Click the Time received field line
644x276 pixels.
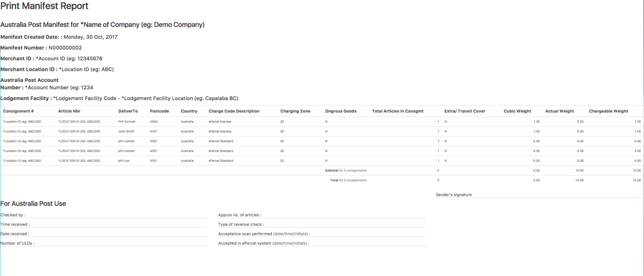tap(104, 224)
